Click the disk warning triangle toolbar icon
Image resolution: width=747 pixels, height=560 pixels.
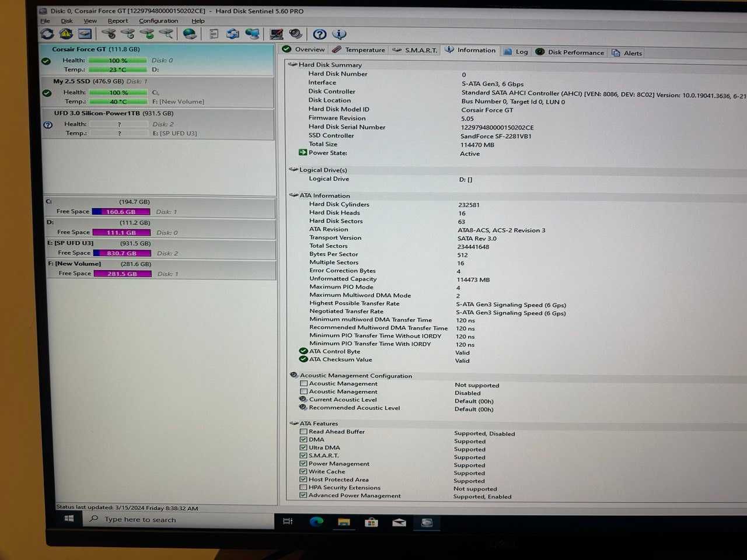[x=66, y=34]
